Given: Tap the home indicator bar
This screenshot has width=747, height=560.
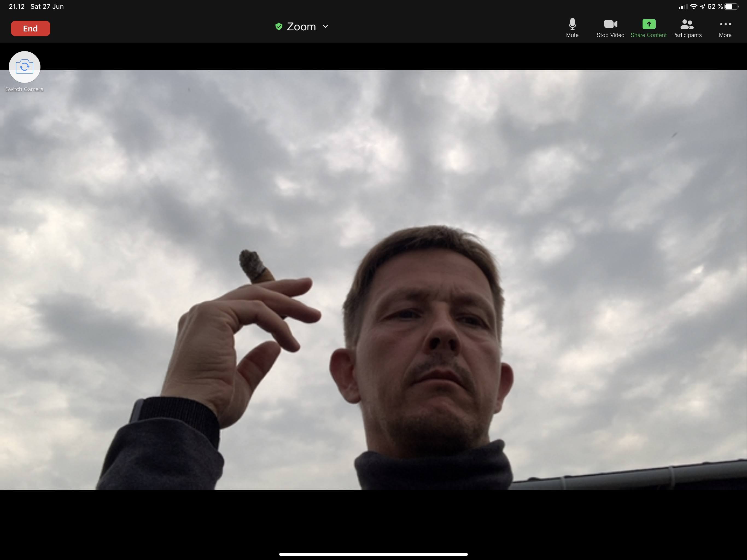Looking at the screenshot, I should 373,554.
